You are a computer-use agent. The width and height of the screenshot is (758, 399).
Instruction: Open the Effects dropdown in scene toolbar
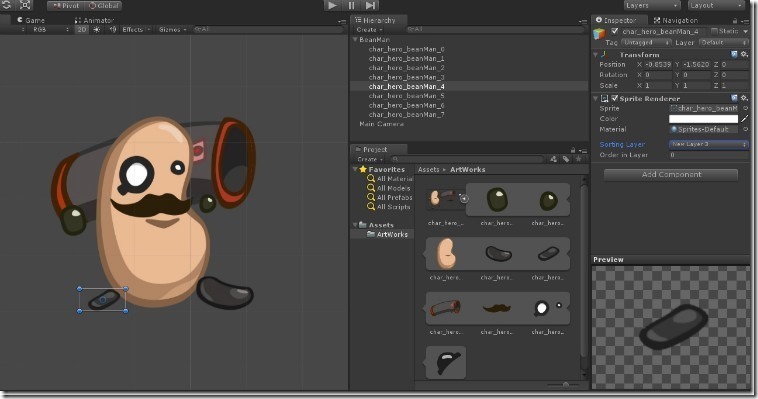click(x=136, y=30)
